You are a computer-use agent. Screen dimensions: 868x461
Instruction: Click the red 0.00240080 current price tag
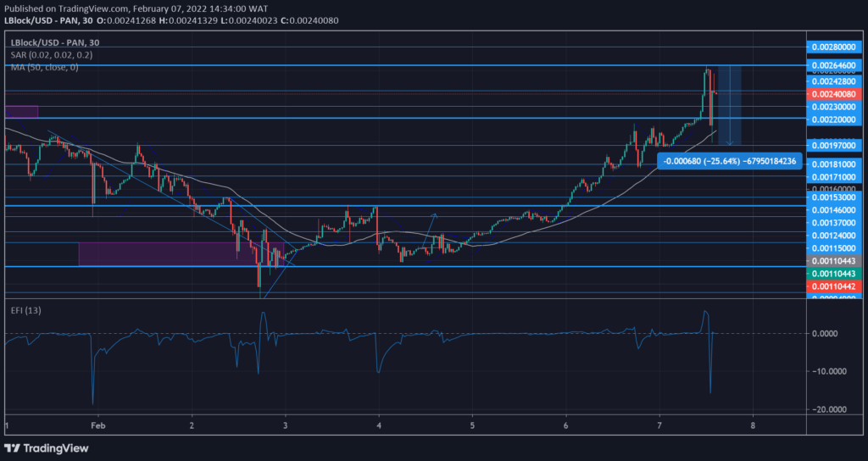[x=833, y=94]
